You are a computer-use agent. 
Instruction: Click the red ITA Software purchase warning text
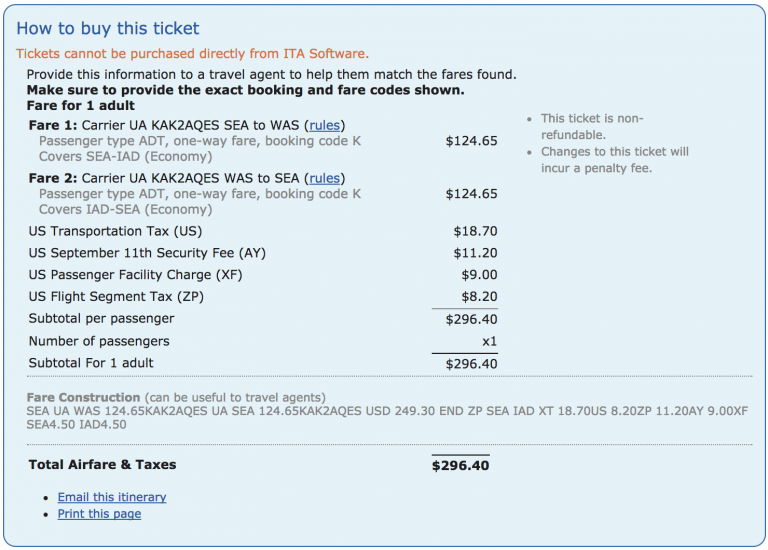(192, 54)
